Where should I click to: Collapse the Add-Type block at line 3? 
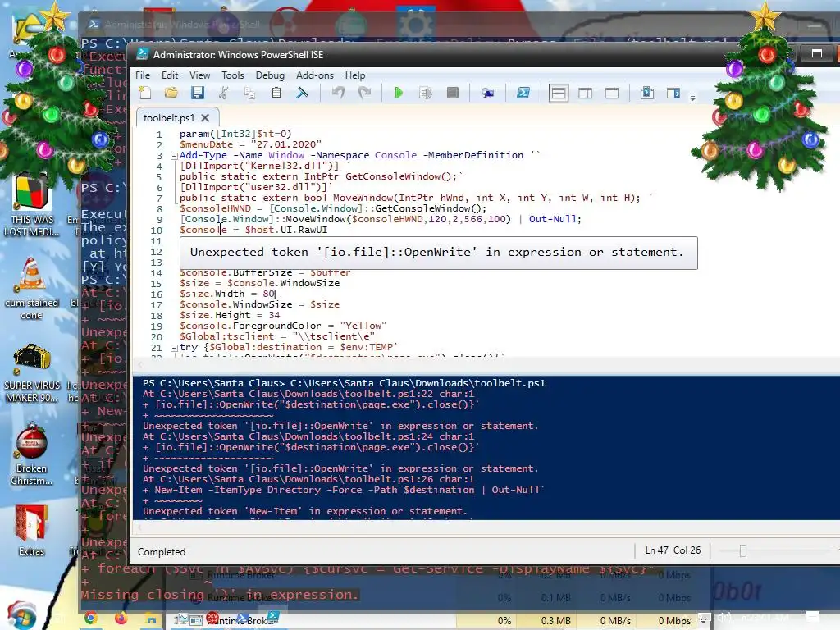[x=174, y=156]
